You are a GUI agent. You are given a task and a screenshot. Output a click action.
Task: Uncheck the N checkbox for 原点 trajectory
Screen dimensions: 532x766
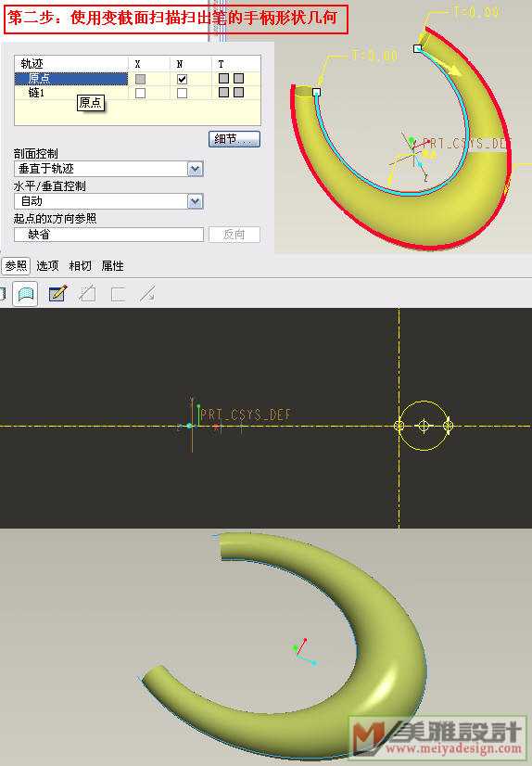pos(182,79)
